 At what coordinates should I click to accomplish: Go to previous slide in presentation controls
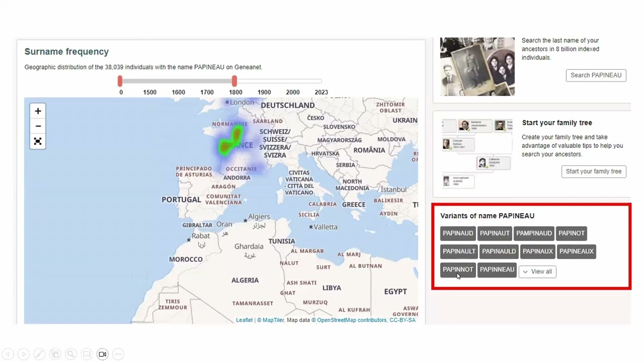pyautogui.click(x=8, y=354)
